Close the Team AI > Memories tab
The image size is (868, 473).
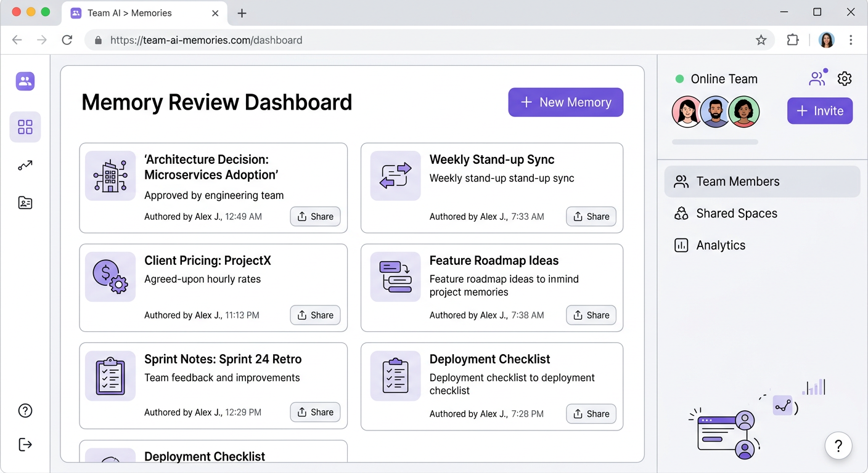point(215,13)
